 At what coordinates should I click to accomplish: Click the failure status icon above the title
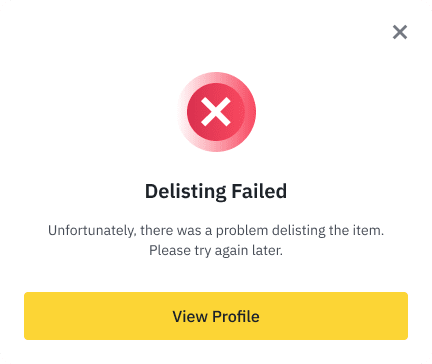click(x=216, y=112)
